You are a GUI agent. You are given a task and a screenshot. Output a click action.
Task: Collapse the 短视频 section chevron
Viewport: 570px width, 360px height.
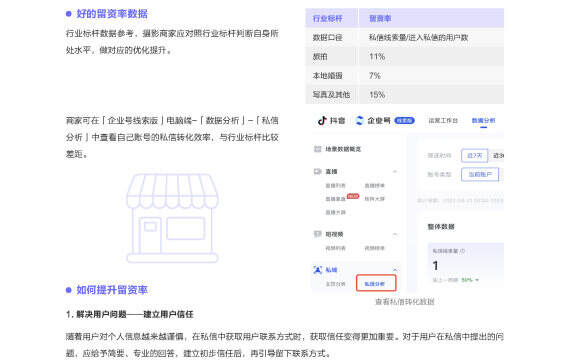click(395, 234)
